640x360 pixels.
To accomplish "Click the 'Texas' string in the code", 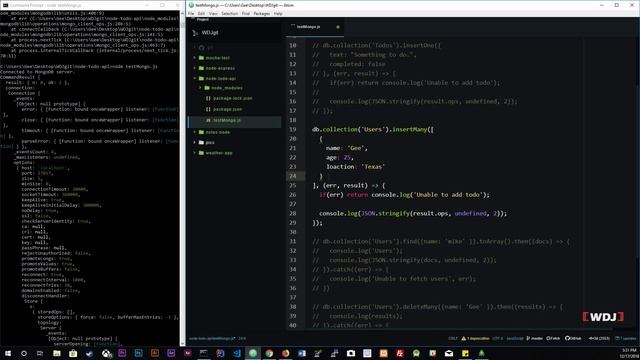I will [373, 167].
